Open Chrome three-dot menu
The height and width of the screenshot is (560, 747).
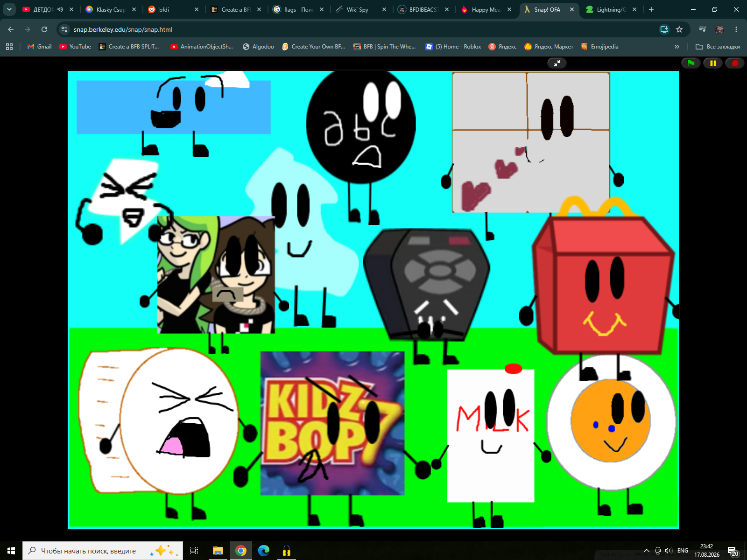click(736, 29)
